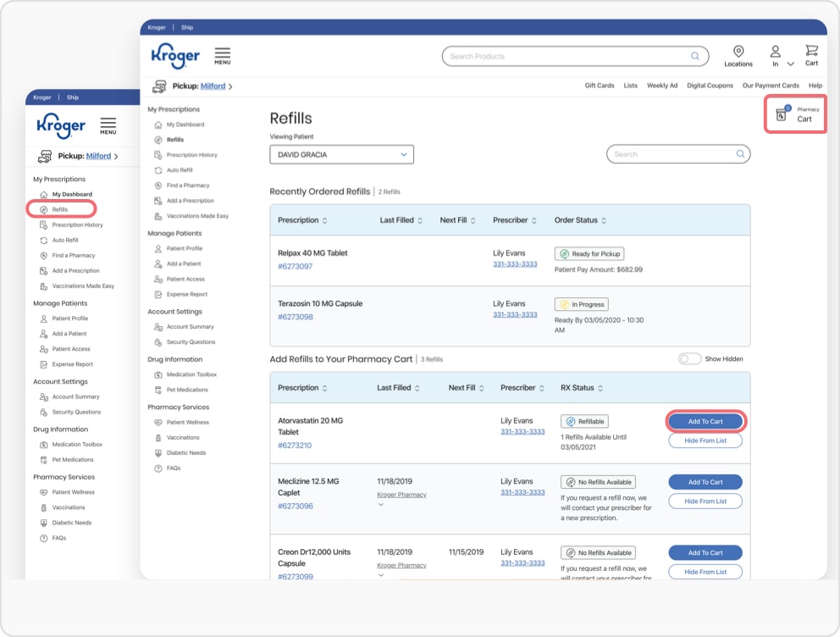Select Refills in left panel sidebar
The height and width of the screenshot is (637, 840).
pos(60,209)
